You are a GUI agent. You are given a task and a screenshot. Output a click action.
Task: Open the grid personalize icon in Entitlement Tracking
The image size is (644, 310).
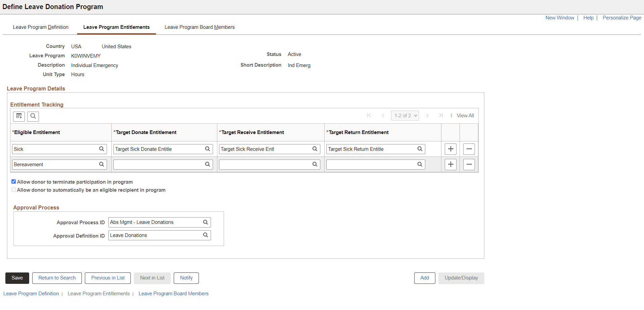click(x=19, y=116)
